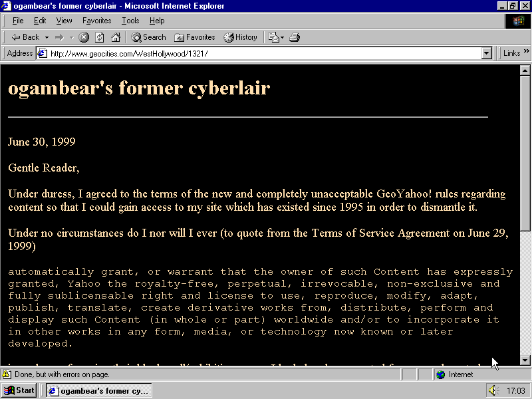Close the Internet Explorer window
532x399 pixels.
(524, 6)
